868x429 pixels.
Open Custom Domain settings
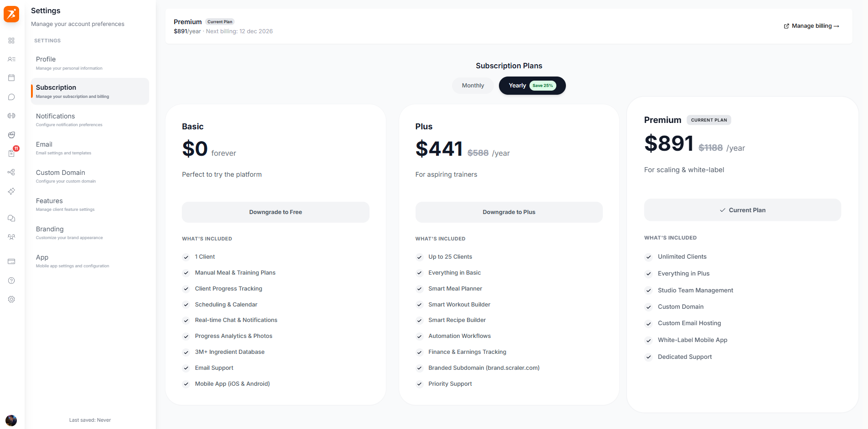(89, 176)
